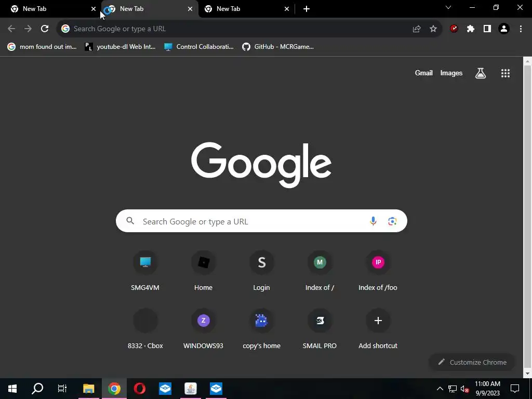Close the first New Tab
The width and height of the screenshot is (532, 399).
point(94,9)
